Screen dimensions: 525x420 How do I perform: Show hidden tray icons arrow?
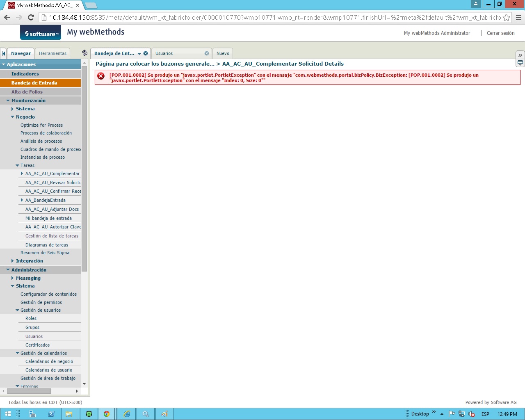[442, 414]
